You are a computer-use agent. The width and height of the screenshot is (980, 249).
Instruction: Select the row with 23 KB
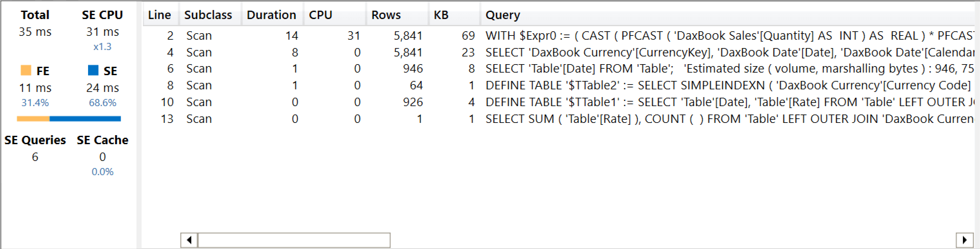(x=558, y=53)
